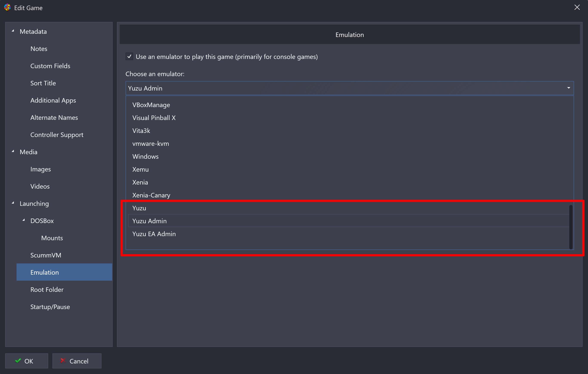Collapse the Media tree section

13,152
